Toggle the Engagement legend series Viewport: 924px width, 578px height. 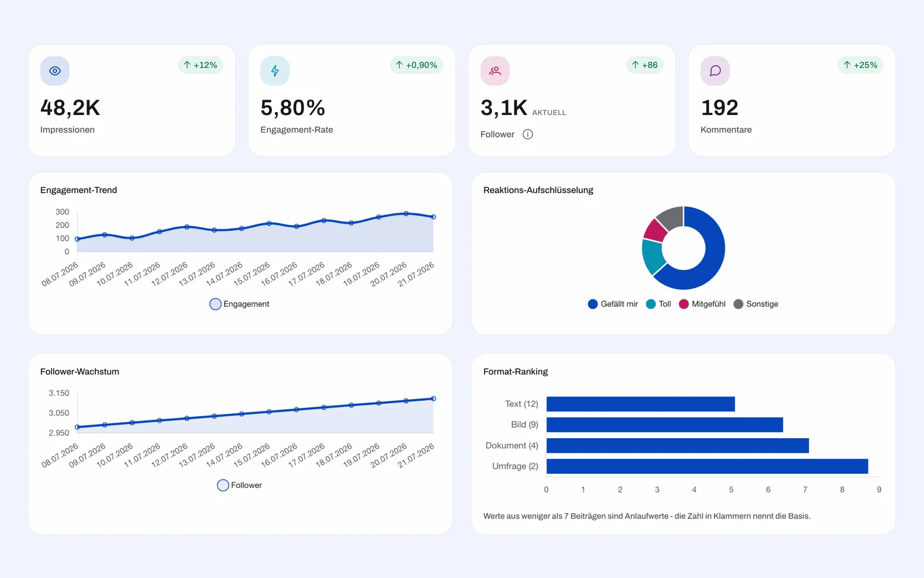(240, 304)
